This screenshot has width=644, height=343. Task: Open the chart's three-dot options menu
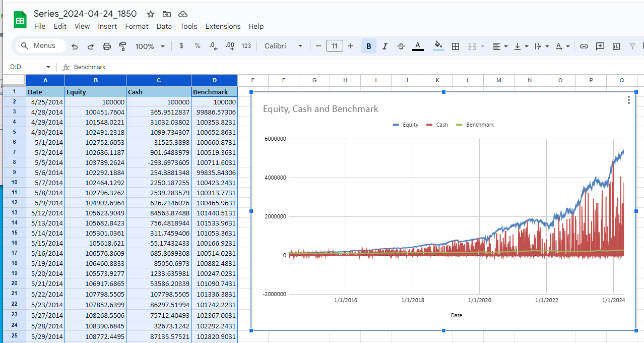tap(628, 100)
